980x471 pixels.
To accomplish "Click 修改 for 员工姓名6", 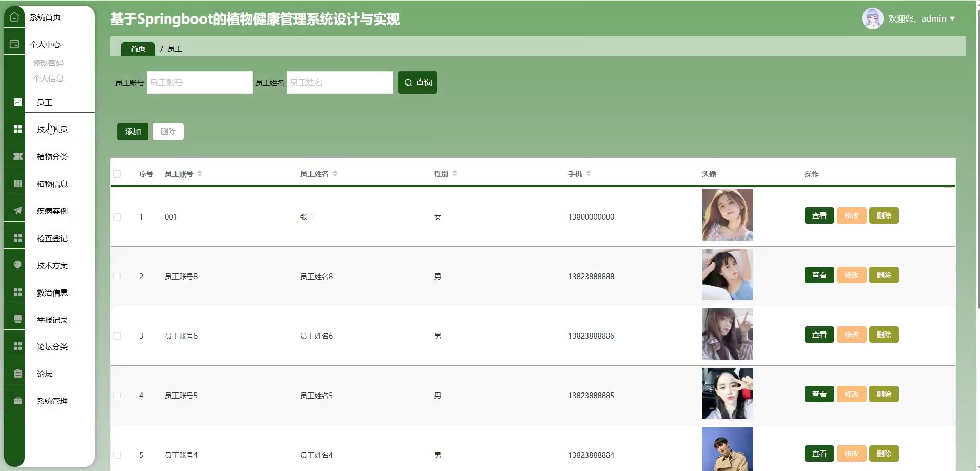I will tap(852, 335).
